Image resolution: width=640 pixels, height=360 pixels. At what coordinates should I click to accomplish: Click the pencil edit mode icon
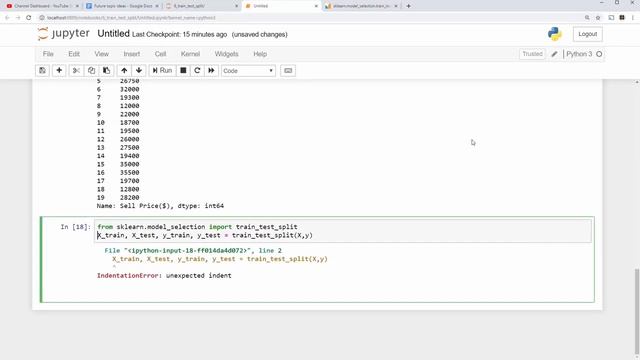click(554, 54)
